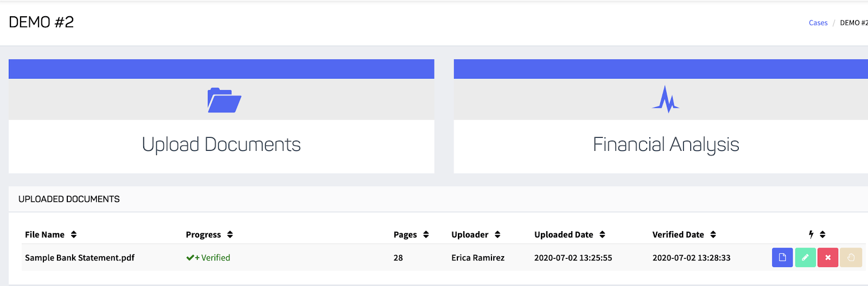Sort table by File Name arrows
The width and height of the screenshot is (868, 286).
74,234
